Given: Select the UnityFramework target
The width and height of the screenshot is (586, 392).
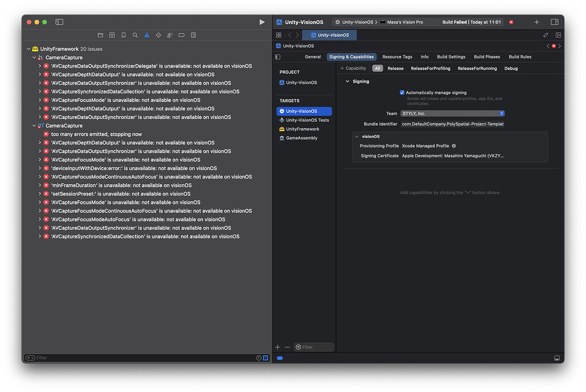Looking at the screenshot, I should pyautogui.click(x=302, y=129).
